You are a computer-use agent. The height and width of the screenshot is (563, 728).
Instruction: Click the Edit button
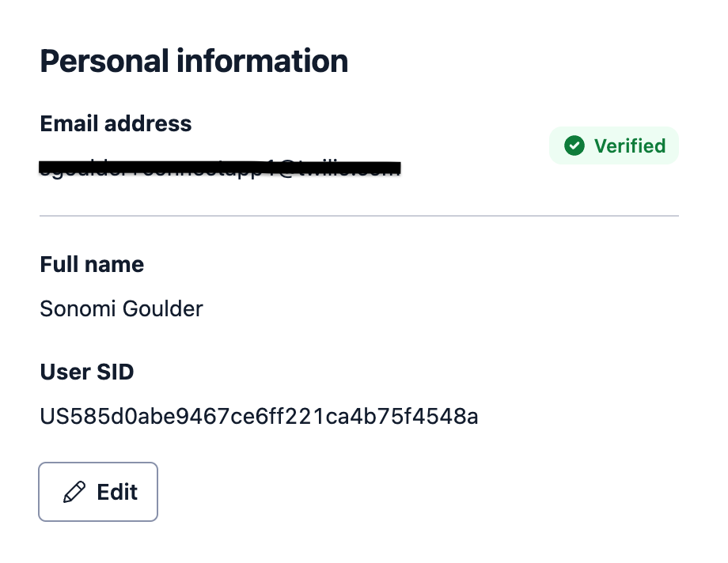pos(98,492)
